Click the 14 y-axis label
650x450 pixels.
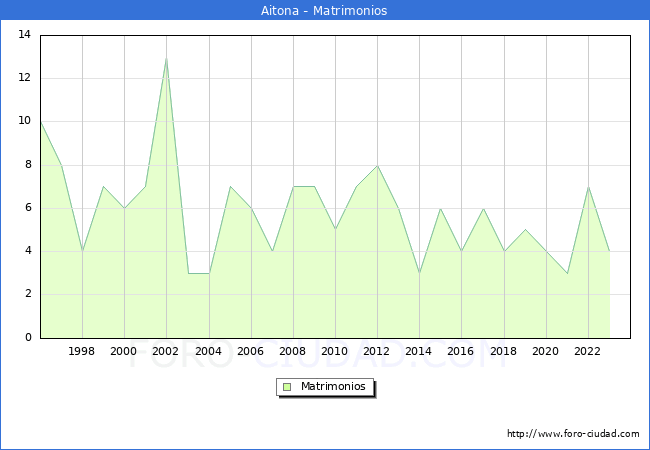pos(24,35)
